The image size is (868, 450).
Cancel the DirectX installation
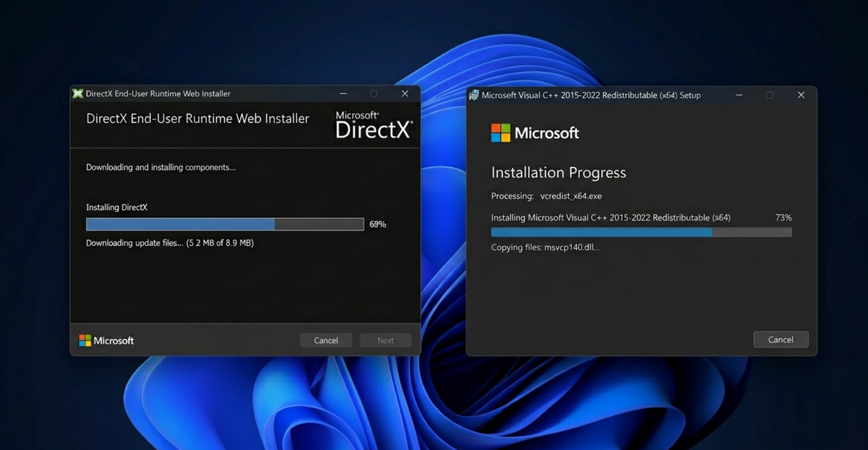(x=326, y=340)
